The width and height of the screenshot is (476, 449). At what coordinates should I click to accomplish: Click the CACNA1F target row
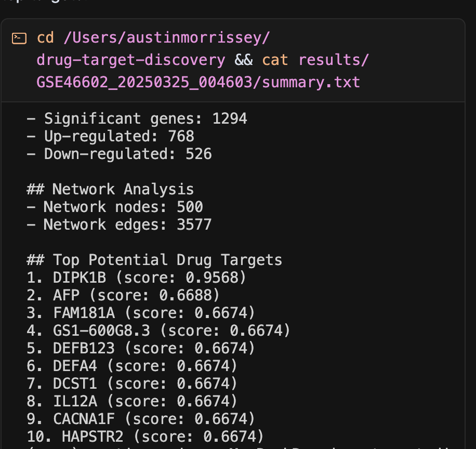(x=141, y=419)
